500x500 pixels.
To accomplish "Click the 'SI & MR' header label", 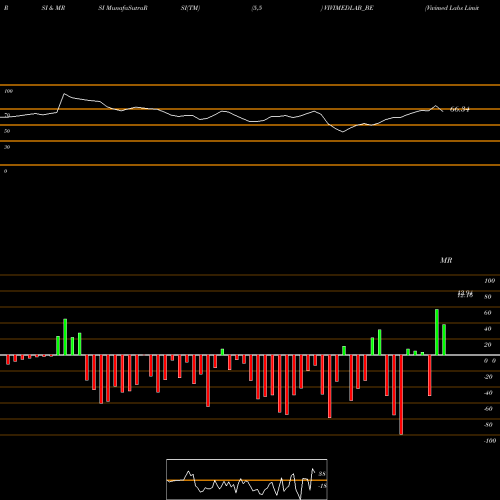I will click(x=53, y=8).
